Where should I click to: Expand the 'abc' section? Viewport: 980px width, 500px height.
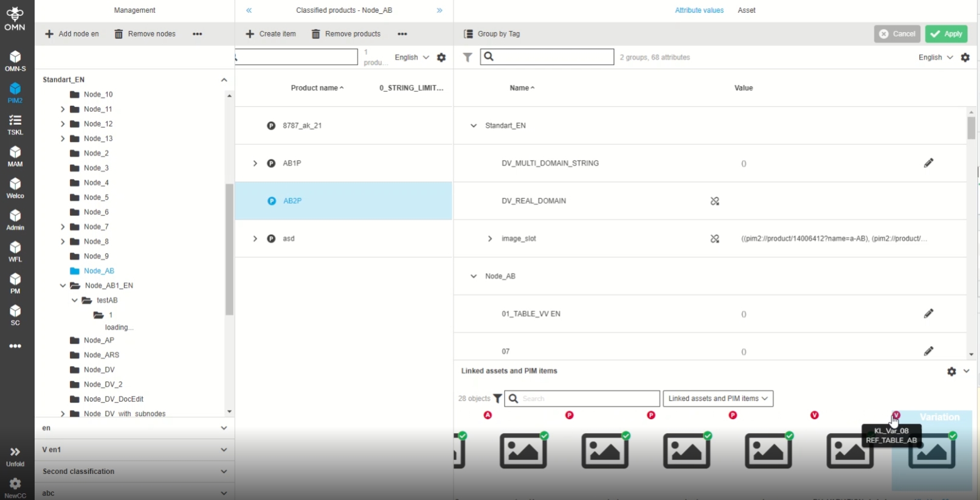(x=224, y=493)
